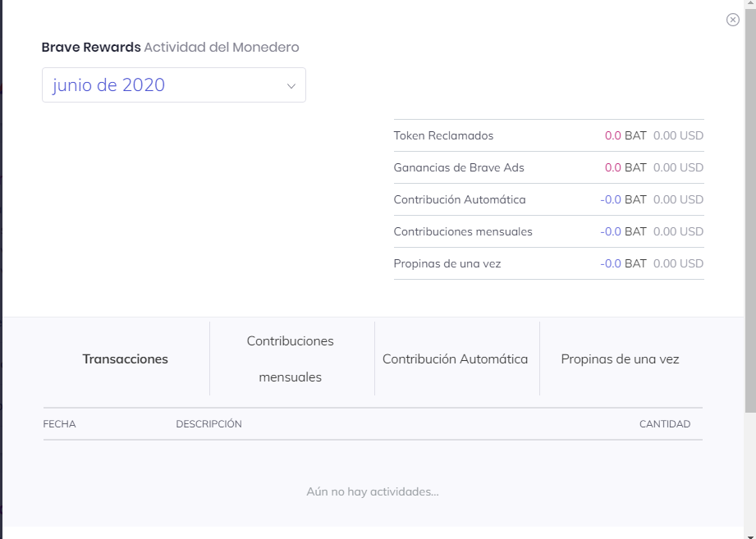Click the Token Reclamados BAT amount
756x539 pixels.
[625, 135]
